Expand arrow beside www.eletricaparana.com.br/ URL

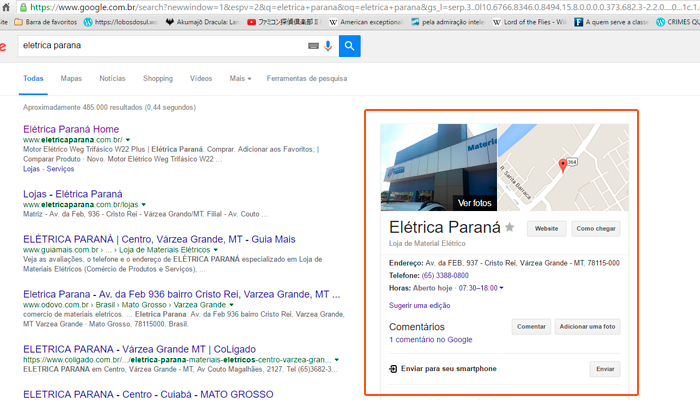click(x=128, y=140)
